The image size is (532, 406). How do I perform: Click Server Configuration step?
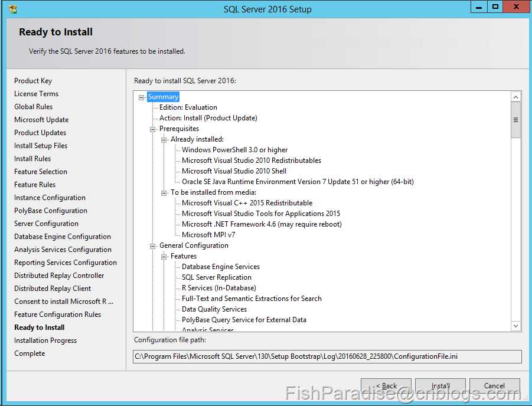46,224
